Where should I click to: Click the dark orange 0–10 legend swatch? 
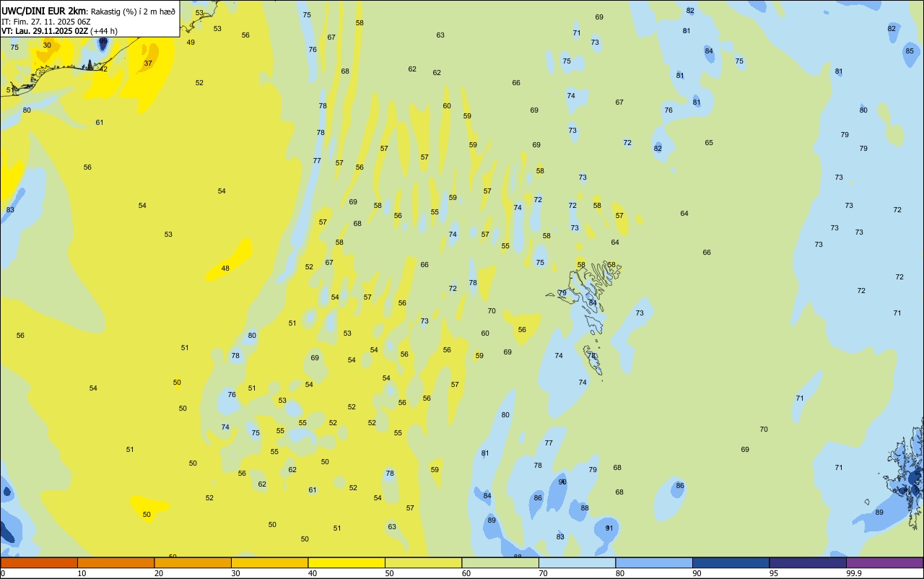point(39,562)
